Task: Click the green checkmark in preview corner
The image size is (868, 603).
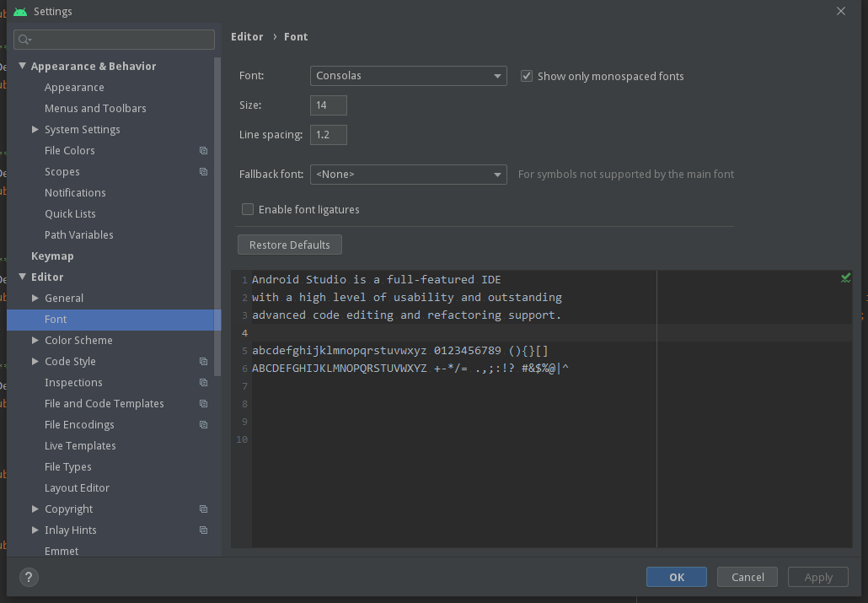Action: click(x=845, y=278)
